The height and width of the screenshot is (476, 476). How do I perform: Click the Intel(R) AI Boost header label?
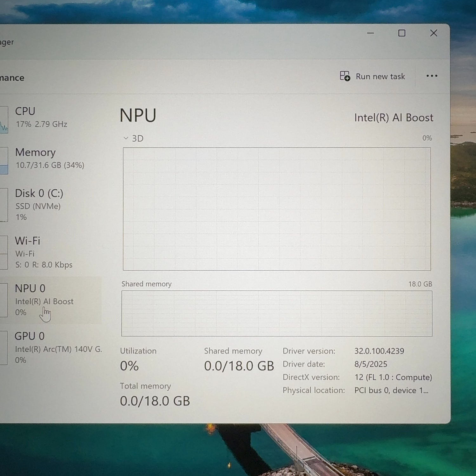(393, 118)
